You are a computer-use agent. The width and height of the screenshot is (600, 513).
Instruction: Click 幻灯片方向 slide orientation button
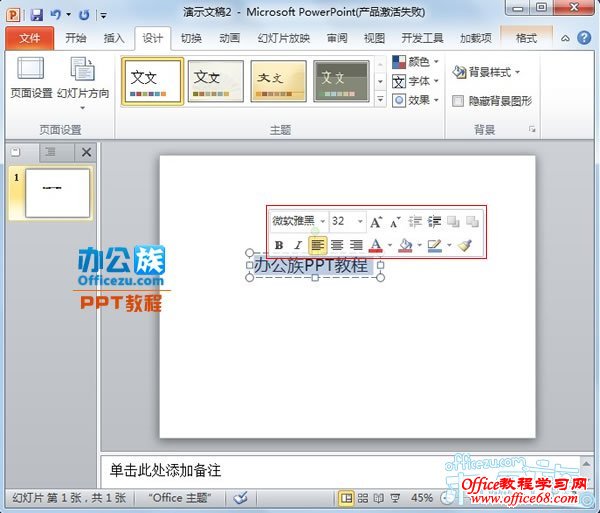[x=83, y=78]
